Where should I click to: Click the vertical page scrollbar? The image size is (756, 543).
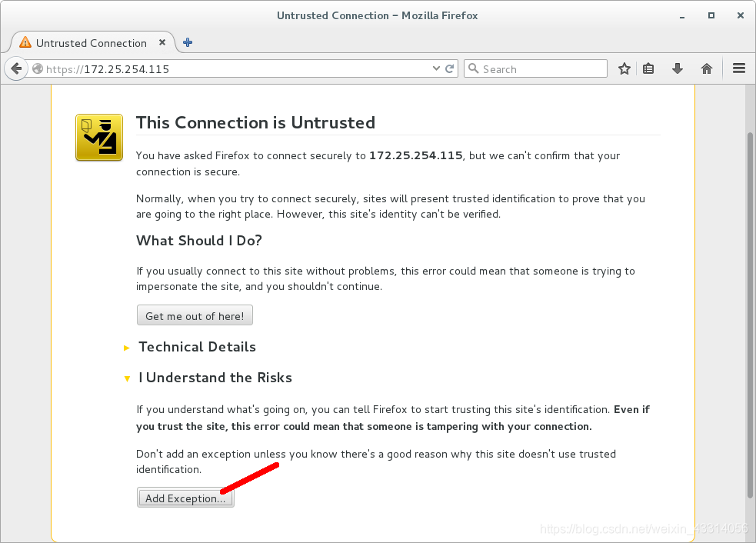pos(750,314)
